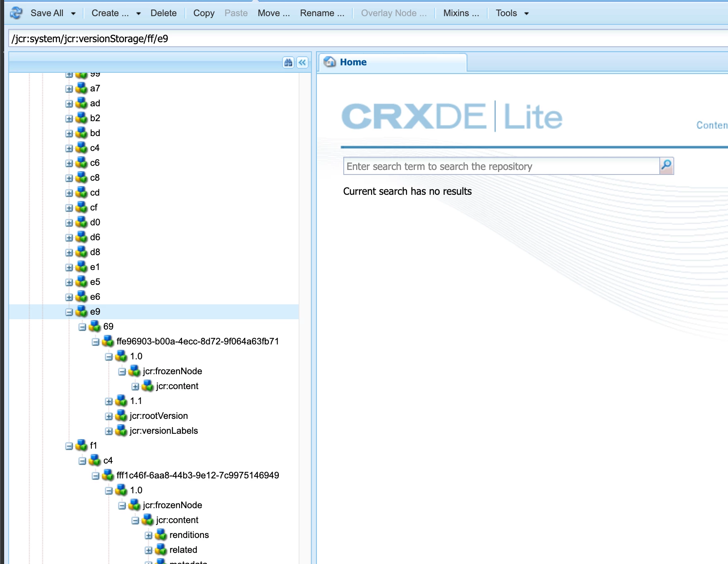Select ffe96903-b00a-4ecc-8d72-9f064a63fb71 node

click(198, 342)
